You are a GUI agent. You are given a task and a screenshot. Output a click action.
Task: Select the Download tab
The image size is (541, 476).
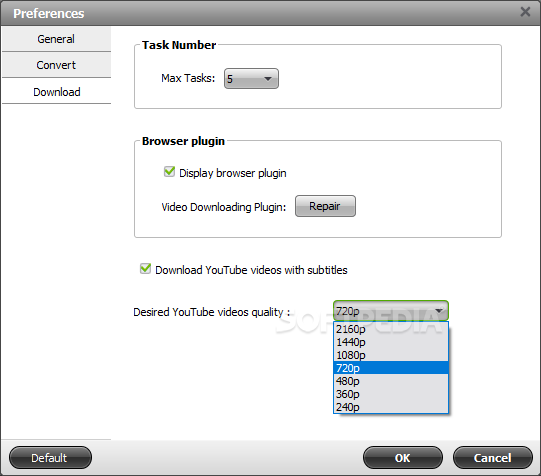pos(56,92)
